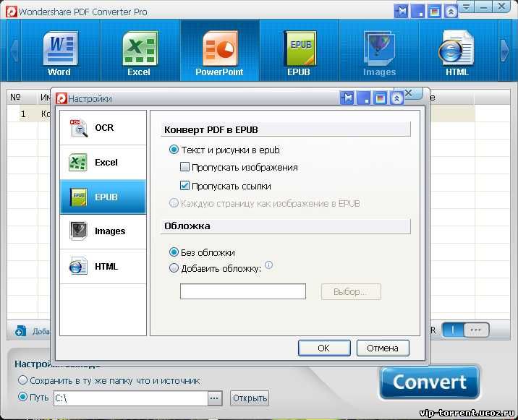Open HTML settings in sidebar
Screen dimensions: 518x420
pyautogui.click(x=103, y=267)
